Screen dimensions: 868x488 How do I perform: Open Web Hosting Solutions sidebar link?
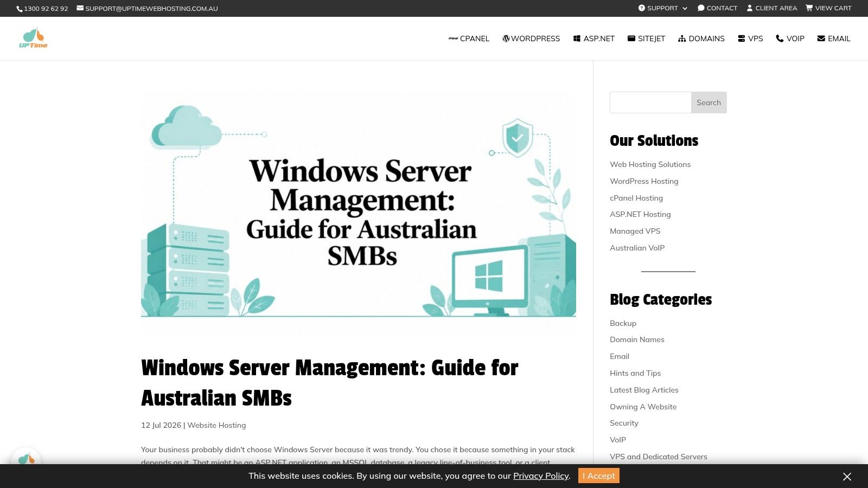(650, 164)
